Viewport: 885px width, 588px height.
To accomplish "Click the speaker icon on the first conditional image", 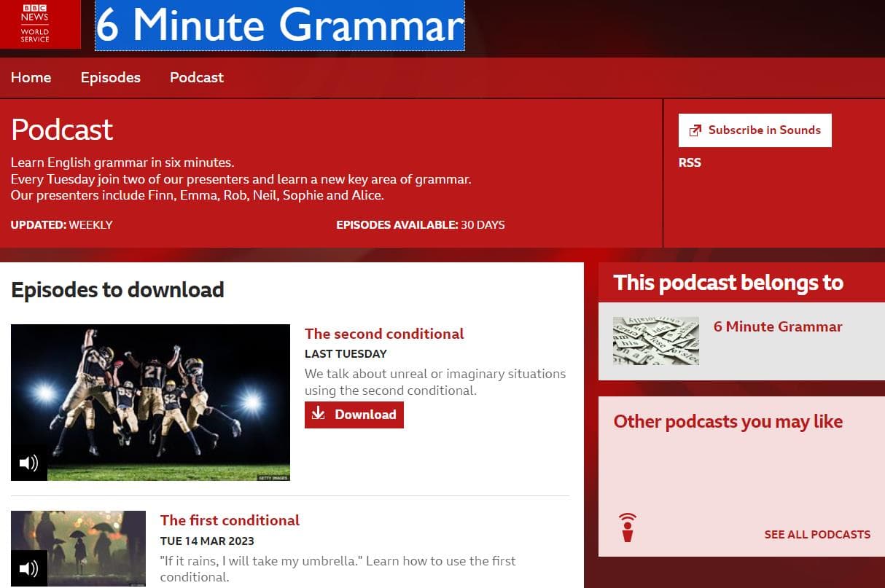I will [29, 568].
